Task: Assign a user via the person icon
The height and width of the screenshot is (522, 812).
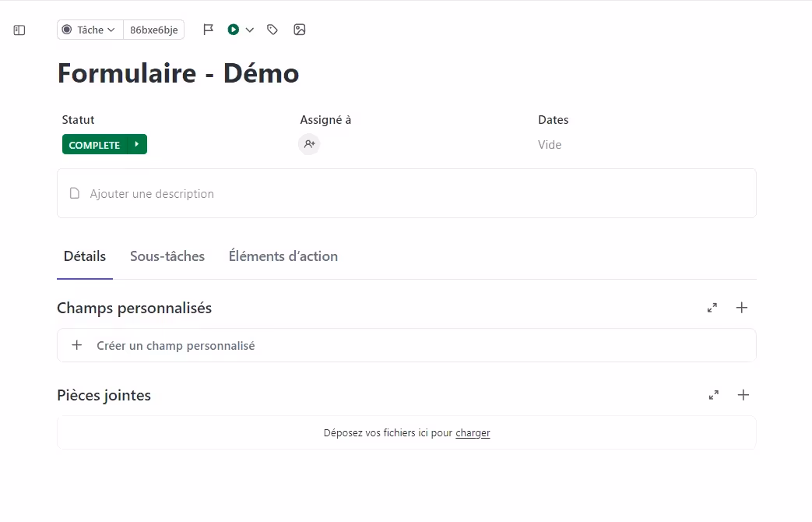Action: 309,144
